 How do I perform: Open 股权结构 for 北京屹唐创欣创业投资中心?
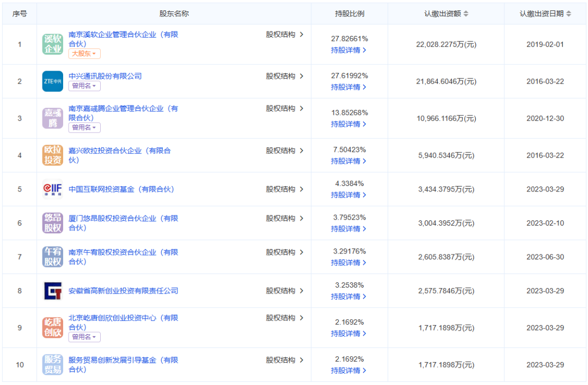[285, 318]
